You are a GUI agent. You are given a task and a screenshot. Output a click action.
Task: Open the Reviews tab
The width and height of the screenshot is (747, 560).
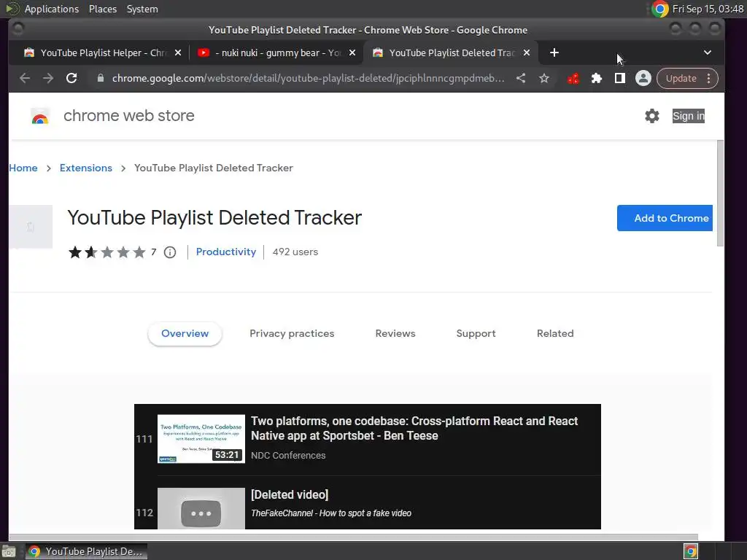pyautogui.click(x=395, y=333)
